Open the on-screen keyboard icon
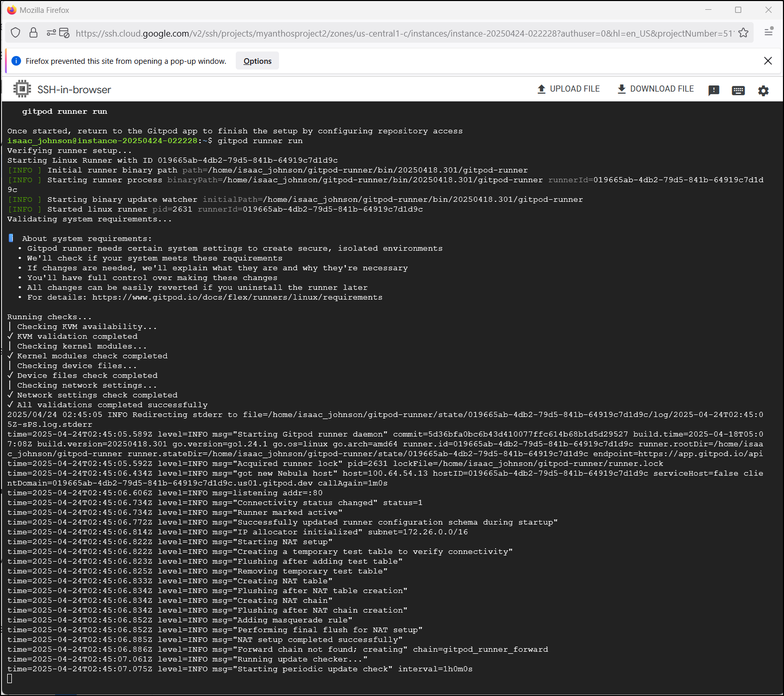The width and height of the screenshot is (784, 696). tap(738, 91)
